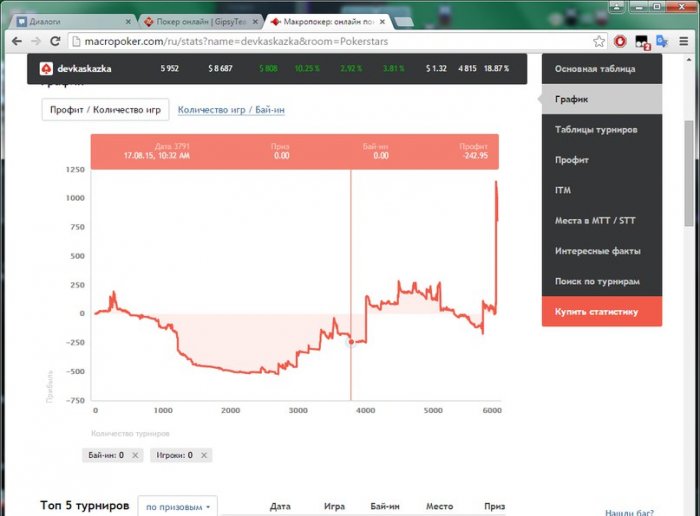Click the PokerStars spade icon beside devkaskazka
The width and height of the screenshot is (700, 516).
(x=46, y=68)
